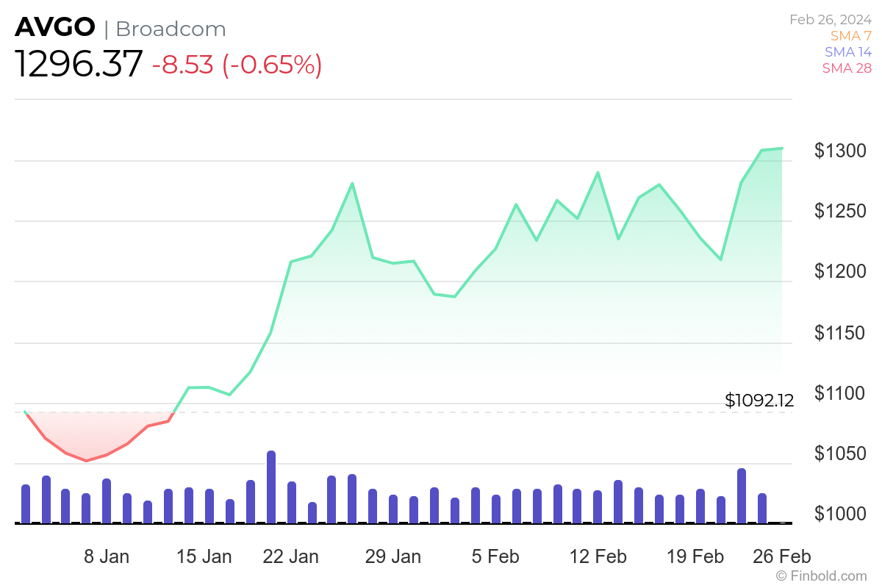Click the $1300 axis label
This screenshot has width=882, height=588.
tap(841, 151)
